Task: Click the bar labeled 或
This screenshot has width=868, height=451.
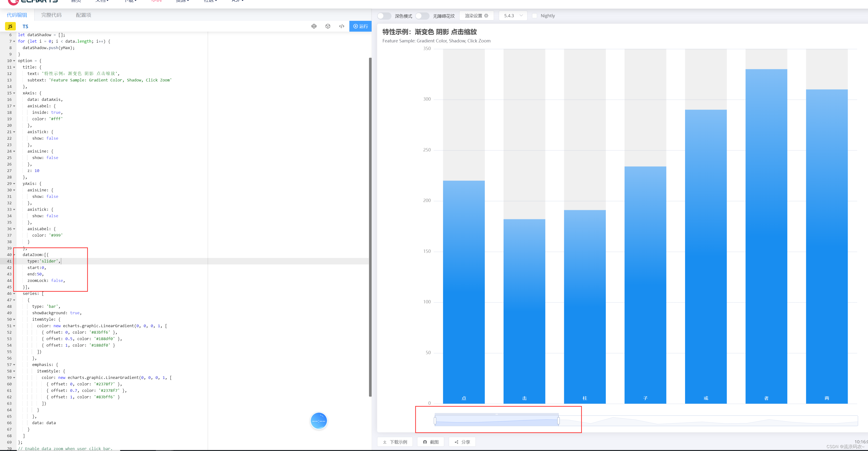Action: [706, 257]
